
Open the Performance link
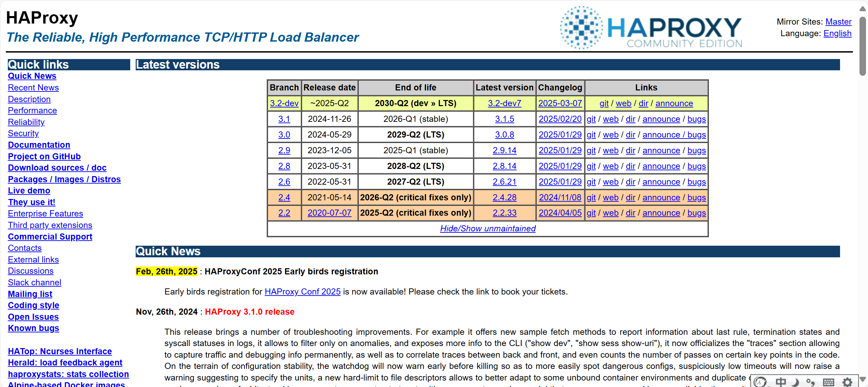tap(32, 111)
